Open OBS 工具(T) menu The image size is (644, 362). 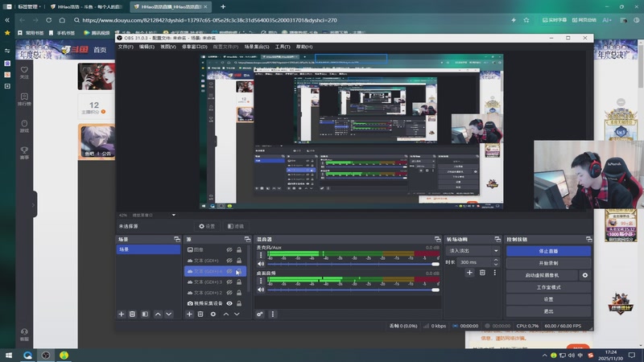point(283,47)
